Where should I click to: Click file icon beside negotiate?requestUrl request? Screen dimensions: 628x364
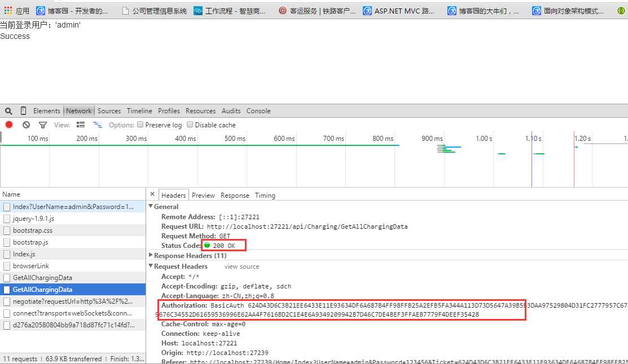point(6,301)
